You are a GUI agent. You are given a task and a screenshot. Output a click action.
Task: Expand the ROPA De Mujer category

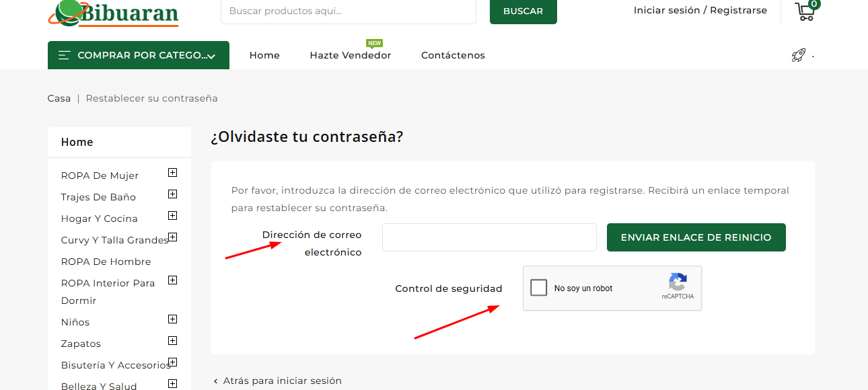(x=172, y=172)
